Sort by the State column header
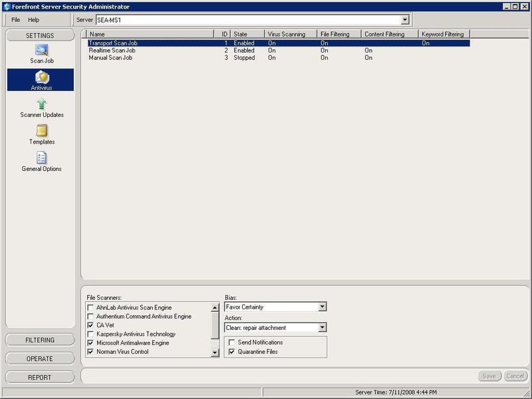This screenshot has height=399, width=532. coord(247,35)
